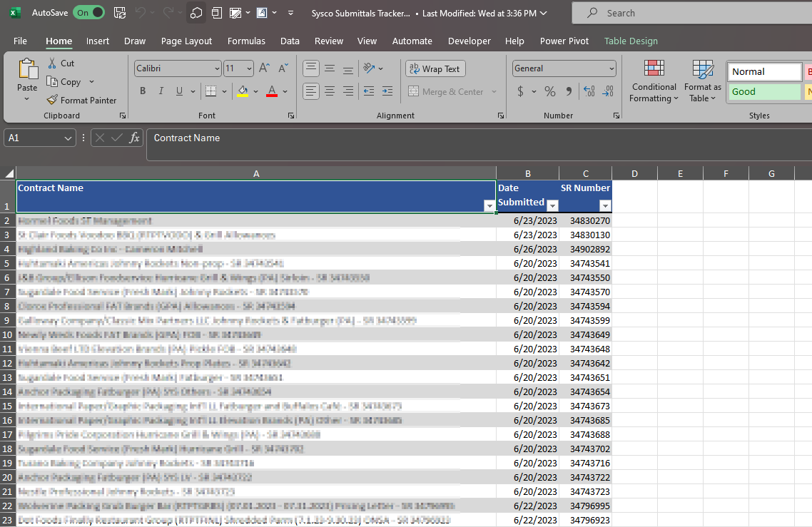Open the text Orientation tool
The image size is (812, 527).
coord(369,68)
